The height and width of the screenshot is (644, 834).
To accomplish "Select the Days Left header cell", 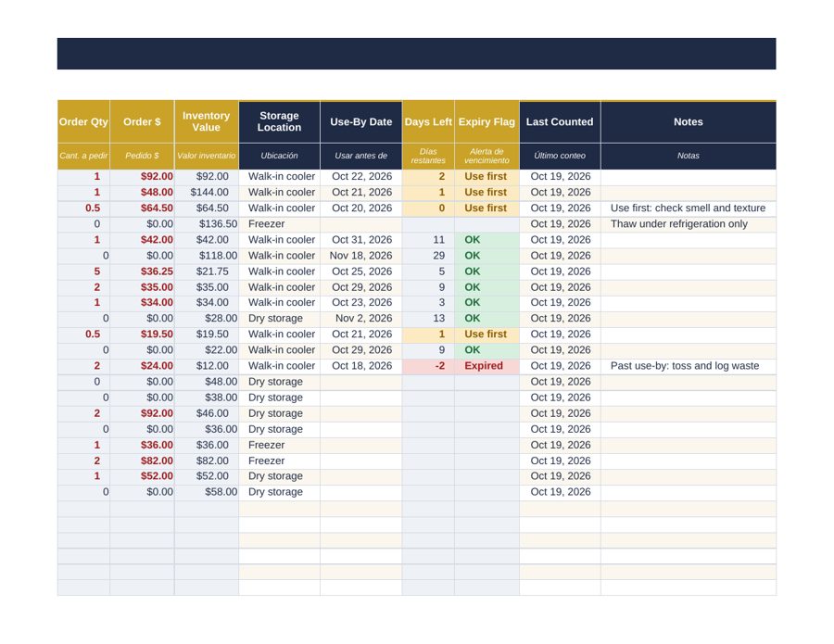I will [x=428, y=121].
